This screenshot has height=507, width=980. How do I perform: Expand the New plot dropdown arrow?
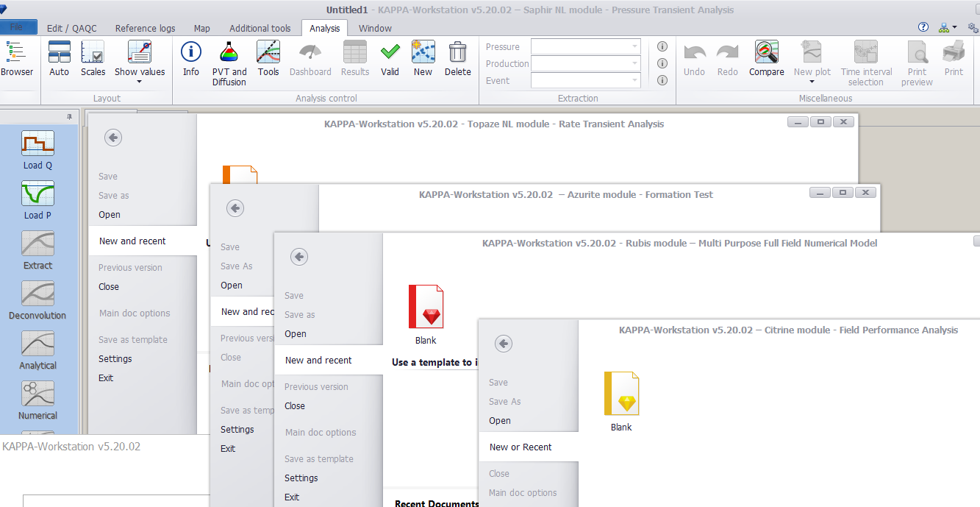pyautogui.click(x=812, y=82)
